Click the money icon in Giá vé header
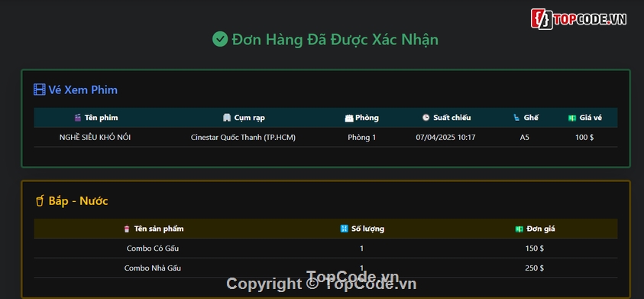Screen dimensions: 644x299 [572, 118]
